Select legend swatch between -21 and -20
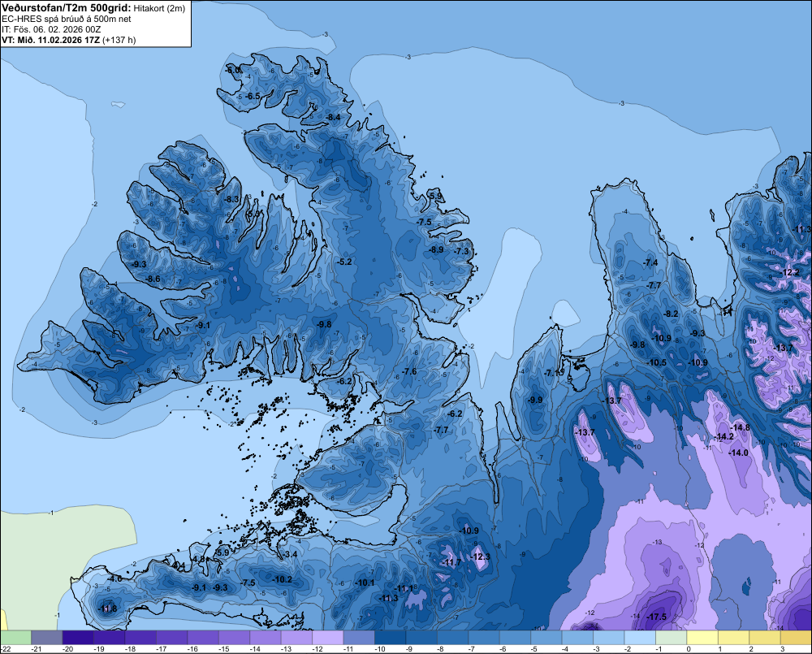This screenshot has height=654, width=812. coord(46,637)
